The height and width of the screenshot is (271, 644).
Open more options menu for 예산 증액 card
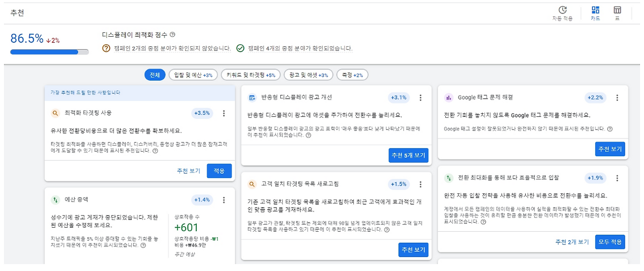(x=224, y=200)
